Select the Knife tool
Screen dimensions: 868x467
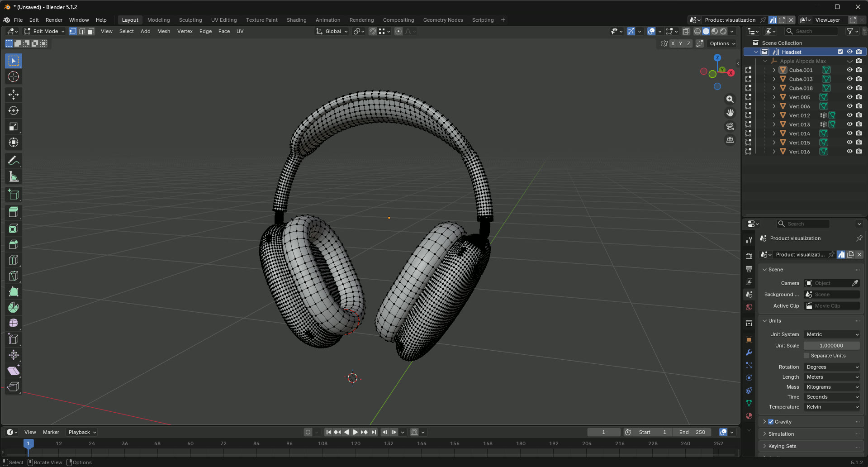tap(14, 276)
